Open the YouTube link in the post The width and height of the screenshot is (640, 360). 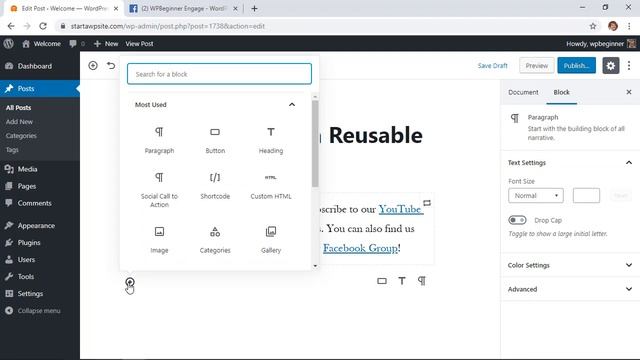(400, 209)
